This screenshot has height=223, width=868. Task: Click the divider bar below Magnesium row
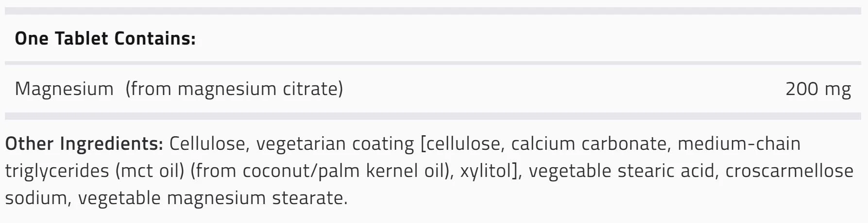pos(433,116)
